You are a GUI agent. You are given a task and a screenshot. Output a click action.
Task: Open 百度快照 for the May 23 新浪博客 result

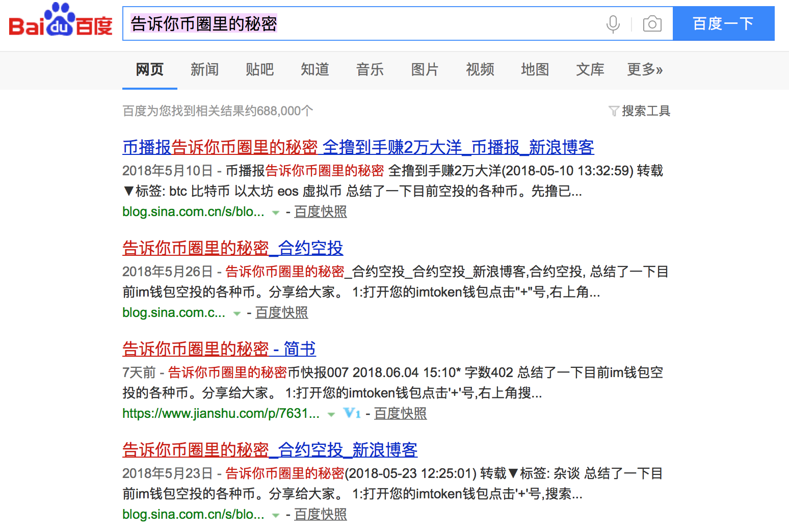(x=321, y=514)
